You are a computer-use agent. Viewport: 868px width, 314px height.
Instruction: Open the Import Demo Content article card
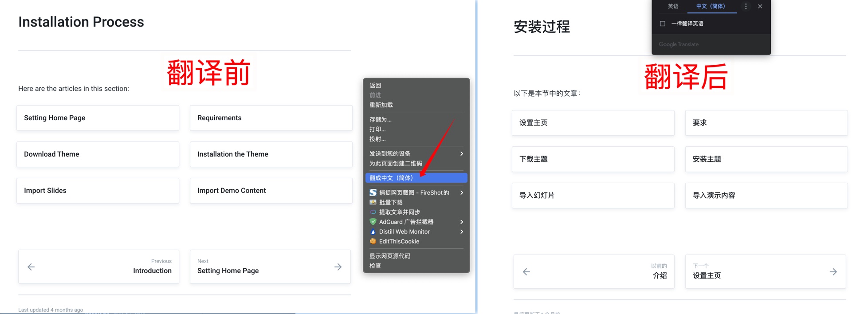[271, 191]
